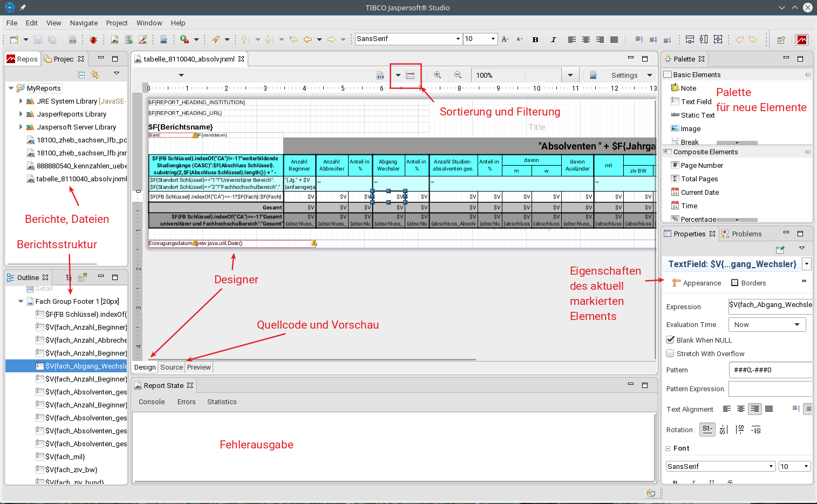Select upside-down rotation in Properties
The height and width of the screenshot is (504, 817).
[x=756, y=430]
